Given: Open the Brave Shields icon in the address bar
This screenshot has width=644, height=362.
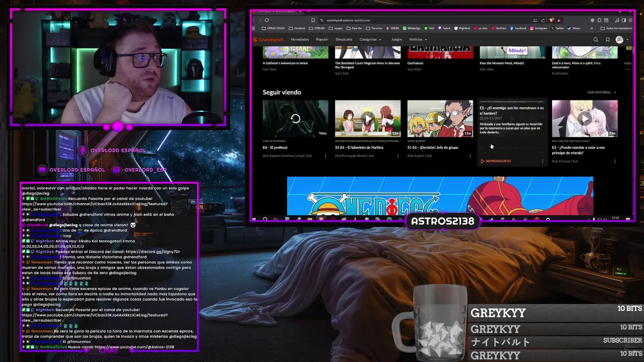Looking at the screenshot, I should pyautogui.click(x=552, y=20).
